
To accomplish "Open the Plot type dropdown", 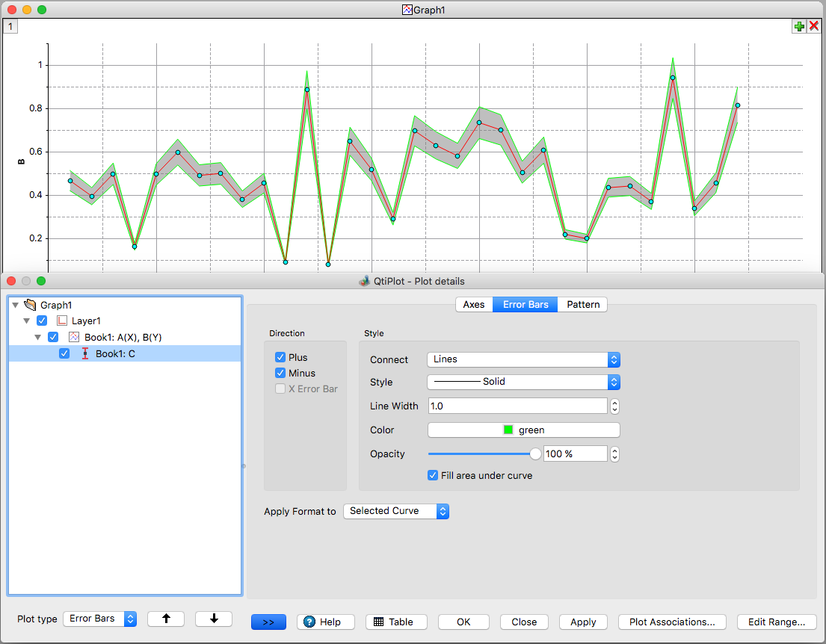I will pos(100,619).
